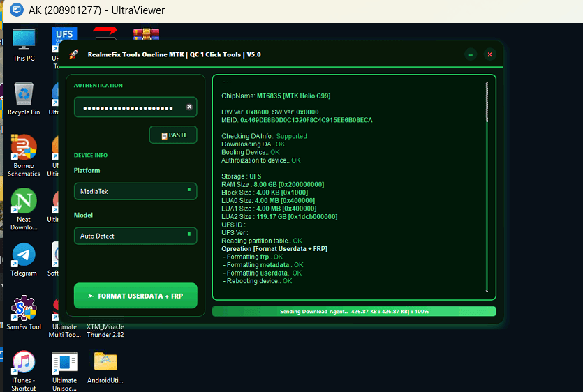Launch Telegram desktop shortcut
Viewport: 583px width, 392px height.
(x=24, y=259)
